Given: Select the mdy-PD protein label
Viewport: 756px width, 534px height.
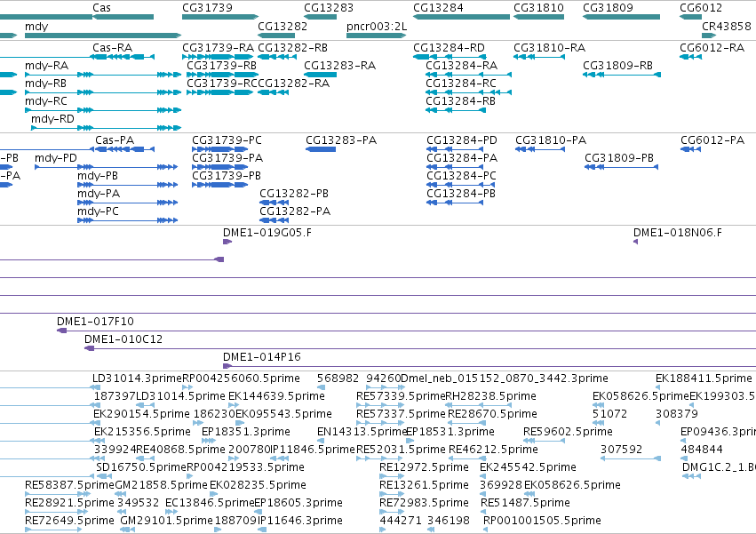Looking at the screenshot, I should pyautogui.click(x=55, y=158).
